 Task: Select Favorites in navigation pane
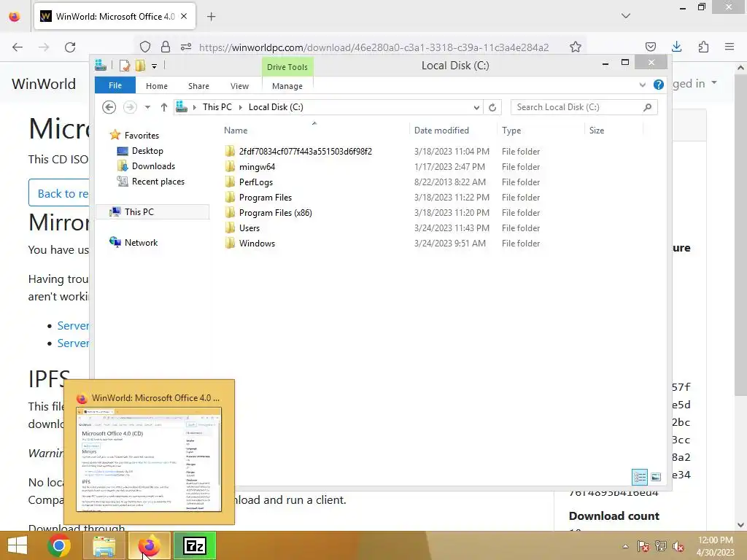[142, 135]
